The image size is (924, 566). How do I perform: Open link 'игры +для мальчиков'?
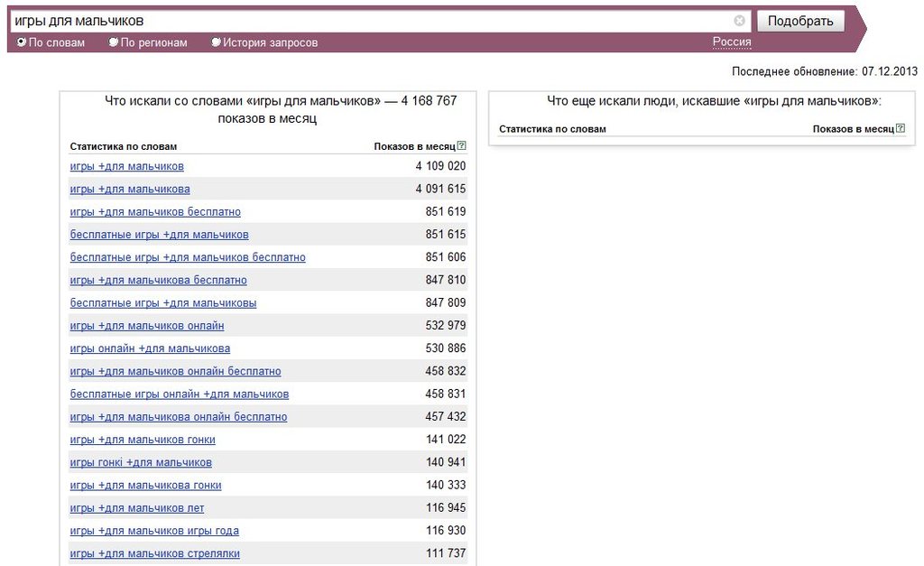point(126,166)
